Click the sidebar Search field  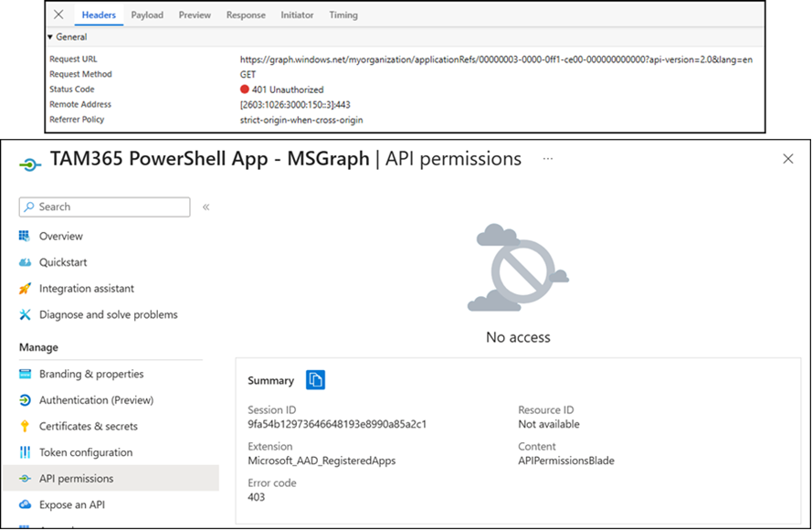(x=105, y=207)
